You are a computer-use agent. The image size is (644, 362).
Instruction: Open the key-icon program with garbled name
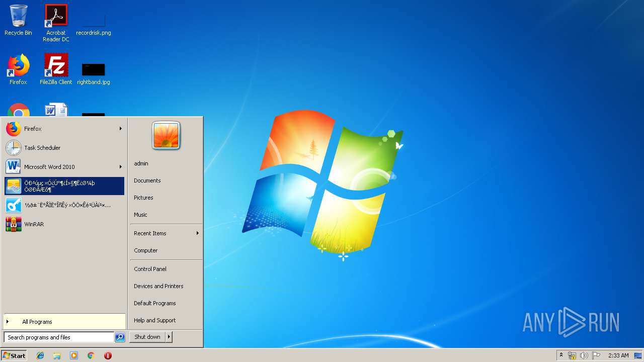click(x=64, y=205)
